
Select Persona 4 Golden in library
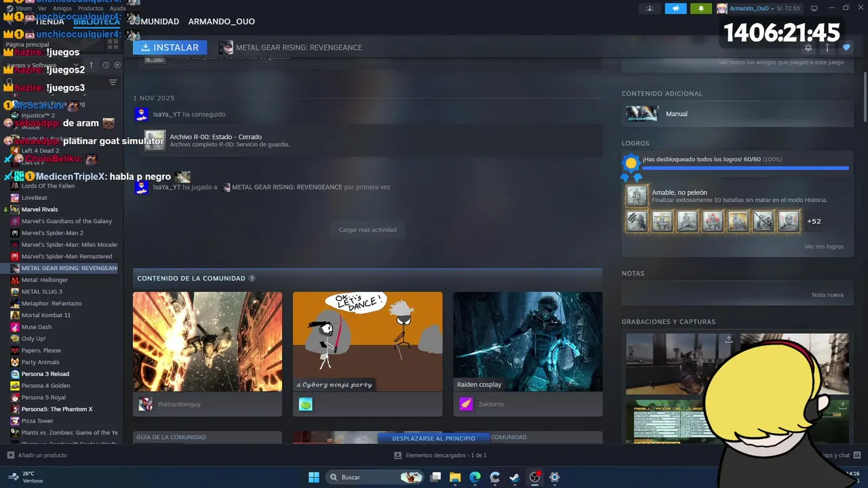[45, 386]
